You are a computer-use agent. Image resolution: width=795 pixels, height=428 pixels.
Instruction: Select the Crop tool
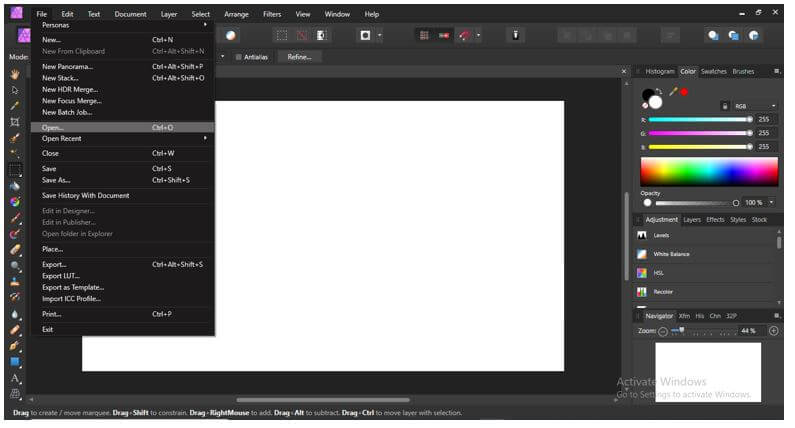coord(15,122)
